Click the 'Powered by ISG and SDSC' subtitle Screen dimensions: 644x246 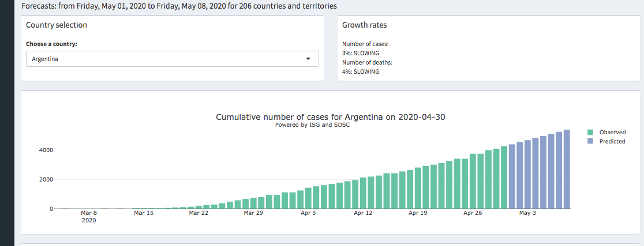(x=313, y=125)
